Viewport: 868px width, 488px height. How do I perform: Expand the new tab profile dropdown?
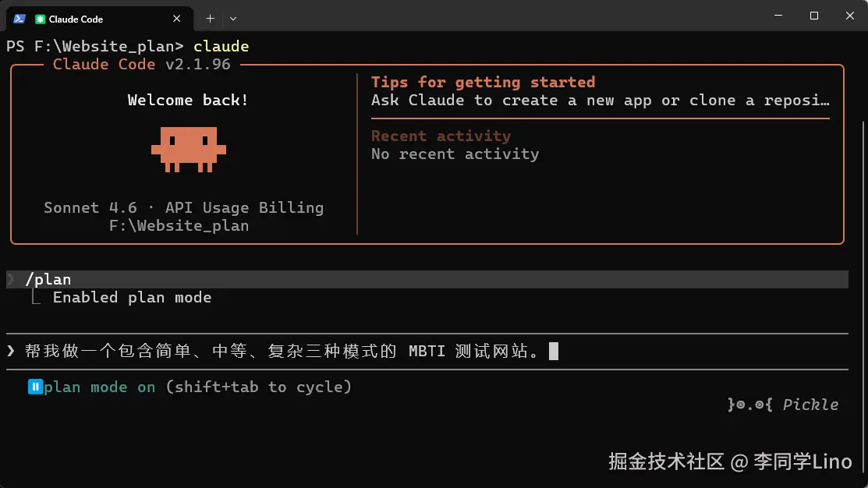[233, 19]
